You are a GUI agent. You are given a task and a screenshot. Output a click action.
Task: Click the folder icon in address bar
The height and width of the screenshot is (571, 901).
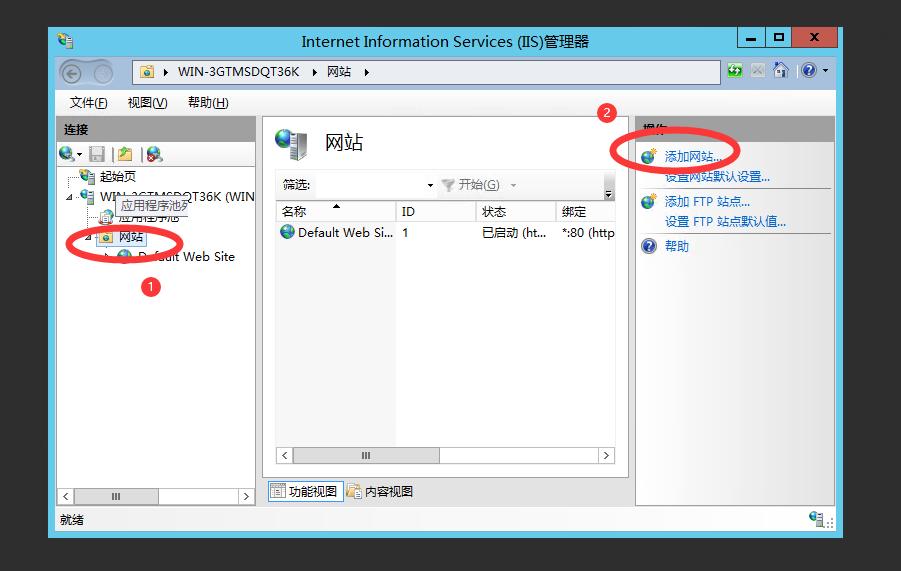[147, 72]
